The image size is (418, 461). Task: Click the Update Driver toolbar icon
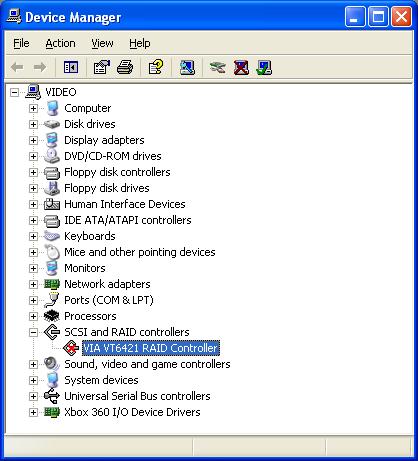pos(218,67)
